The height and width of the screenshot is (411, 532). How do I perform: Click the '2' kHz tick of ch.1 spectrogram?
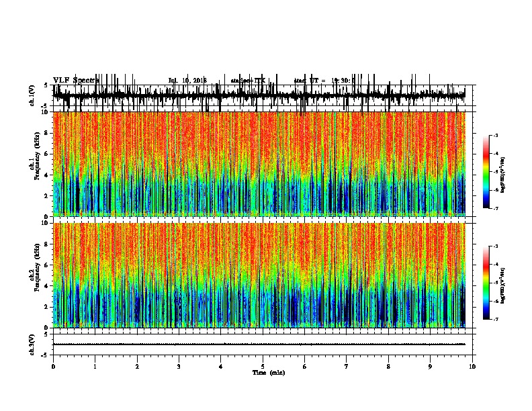coord(46,195)
